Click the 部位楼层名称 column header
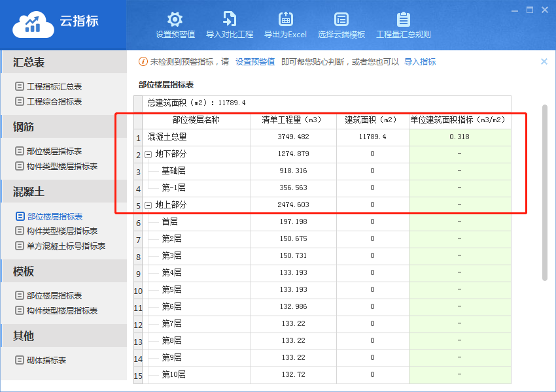Image resolution: width=556 pixels, height=392 pixels. (x=196, y=120)
